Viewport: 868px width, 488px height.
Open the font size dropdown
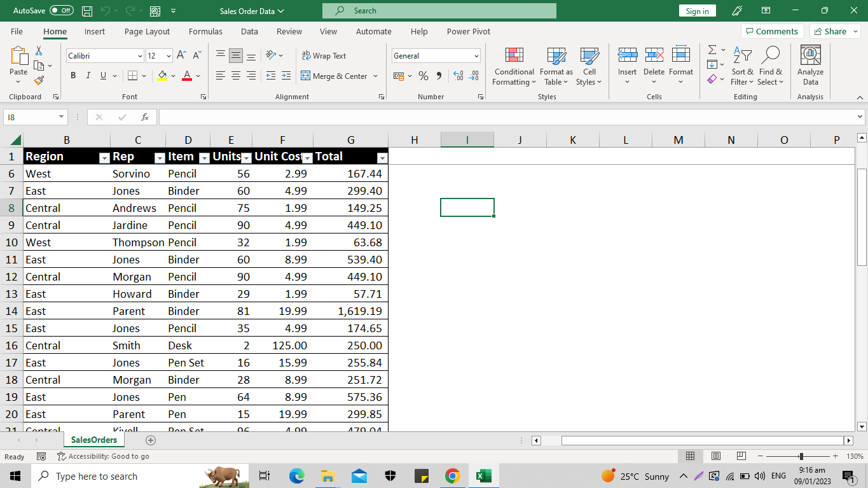tap(169, 56)
